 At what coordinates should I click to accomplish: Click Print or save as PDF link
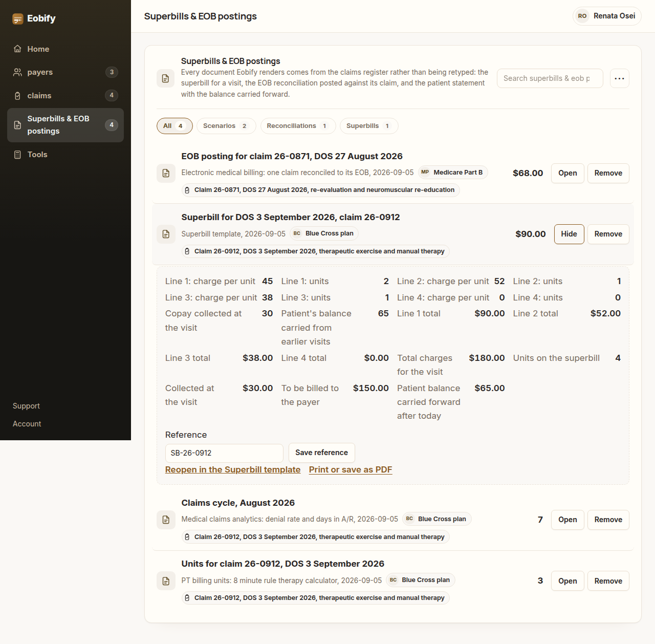point(351,470)
